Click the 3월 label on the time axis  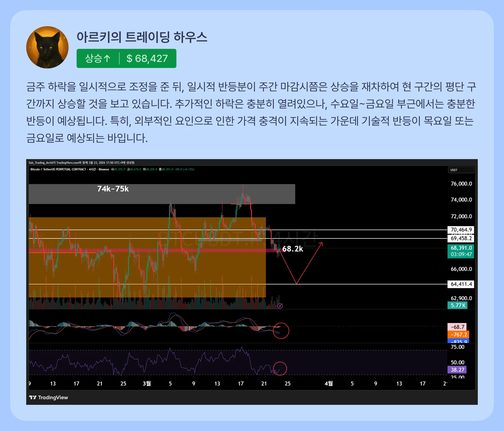tap(147, 383)
